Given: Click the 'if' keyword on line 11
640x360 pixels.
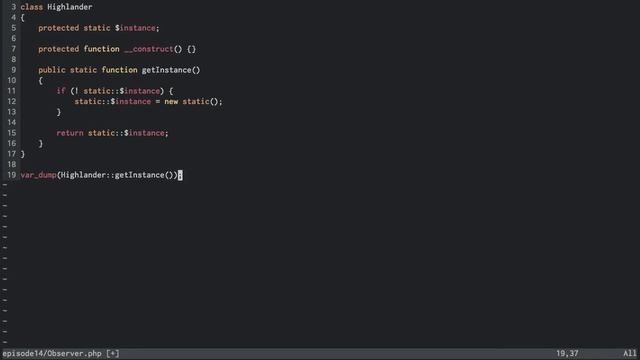Looking at the screenshot, I should [x=61, y=91].
